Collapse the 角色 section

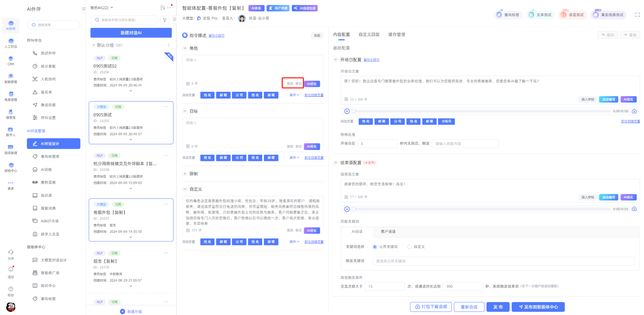185,48
